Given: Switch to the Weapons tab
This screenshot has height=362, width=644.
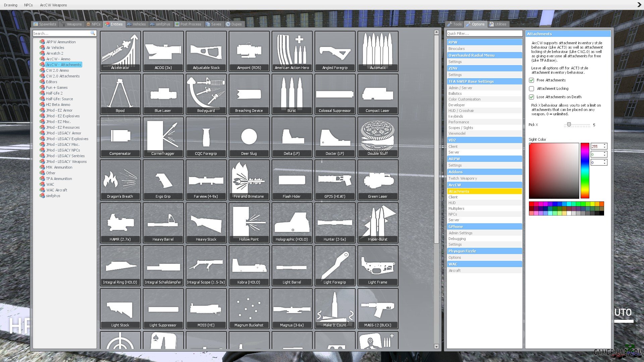Looking at the screenshot, I should 71,24.
